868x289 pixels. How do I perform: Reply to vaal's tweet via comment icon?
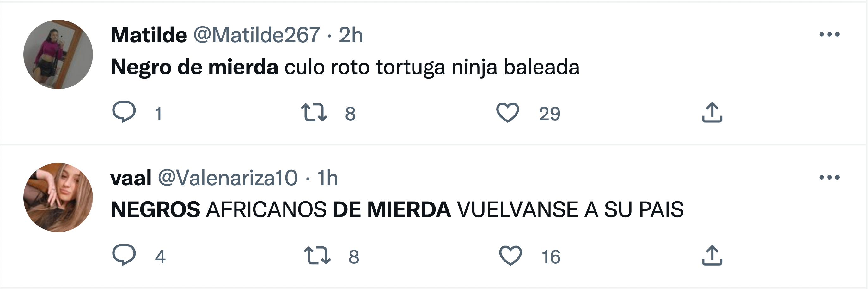[124, 255]
